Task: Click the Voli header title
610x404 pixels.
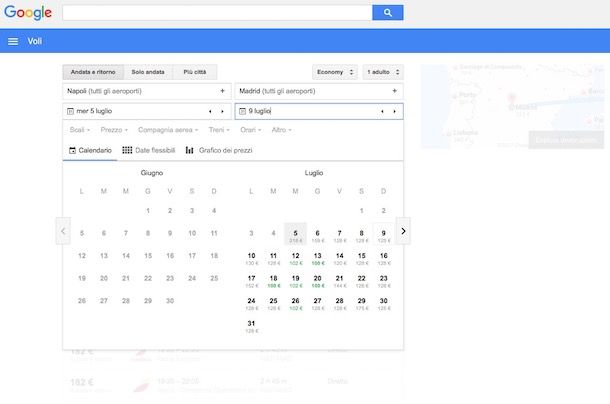Action: tap(35, 41)
